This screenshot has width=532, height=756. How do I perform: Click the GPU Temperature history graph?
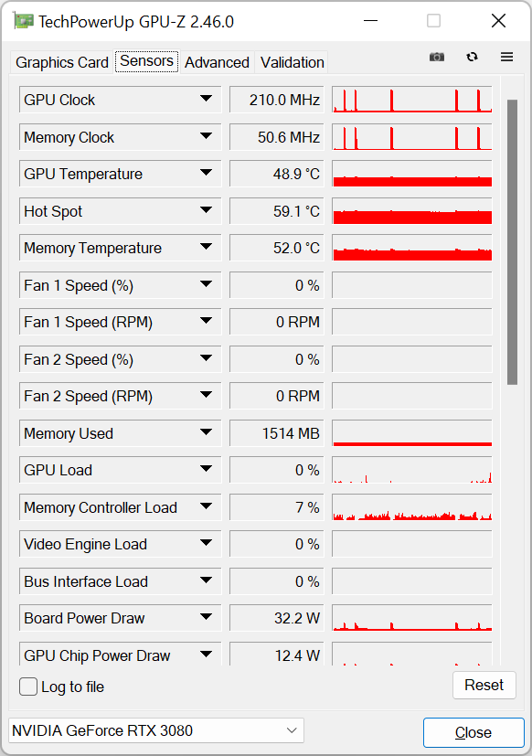pyautogui.click(x=412, y=174)
